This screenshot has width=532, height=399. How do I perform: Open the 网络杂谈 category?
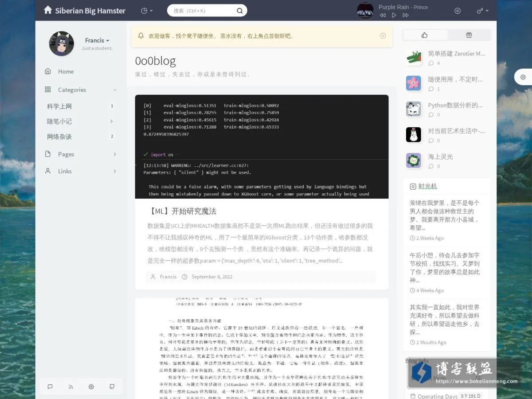(x=59, y=137)
